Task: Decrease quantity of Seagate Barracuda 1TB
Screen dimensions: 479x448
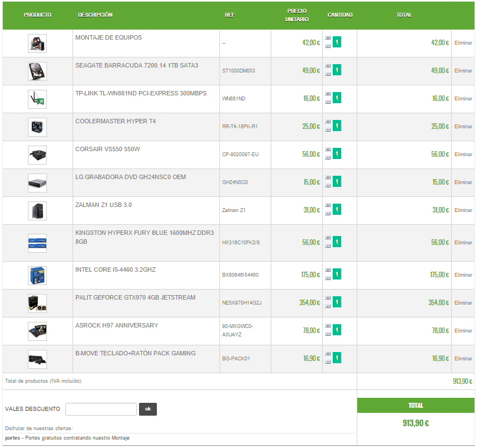Action: [x=328, y=74]
